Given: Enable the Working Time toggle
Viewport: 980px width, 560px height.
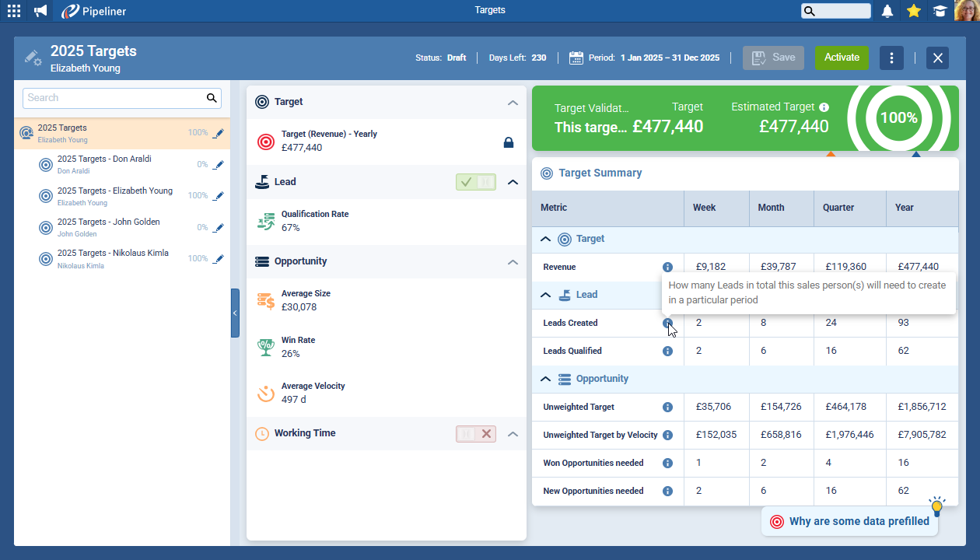Looking at the screenshot, I should tap(476, 434).
